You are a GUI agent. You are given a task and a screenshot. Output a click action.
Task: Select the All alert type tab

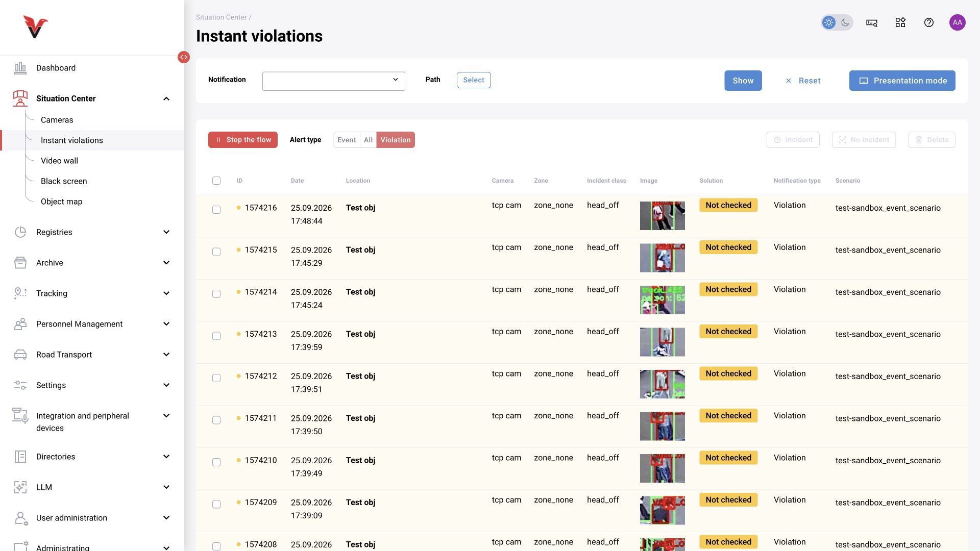[368, 140]
